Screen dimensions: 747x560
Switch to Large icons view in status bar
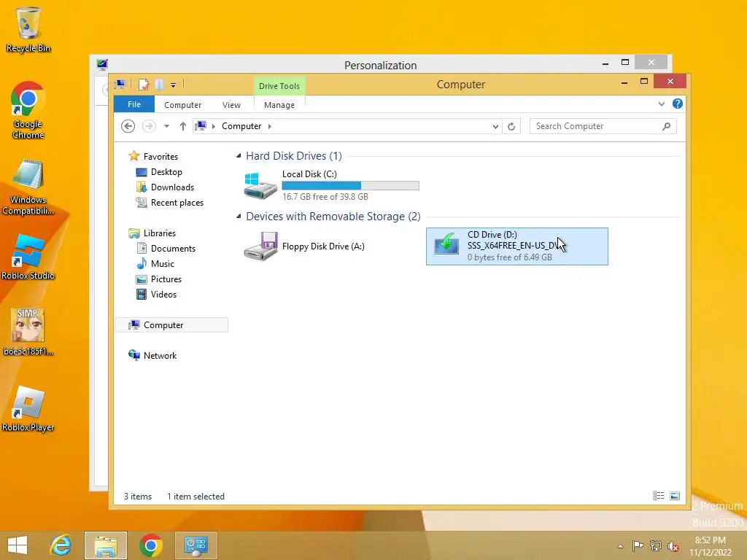point(675,496)
